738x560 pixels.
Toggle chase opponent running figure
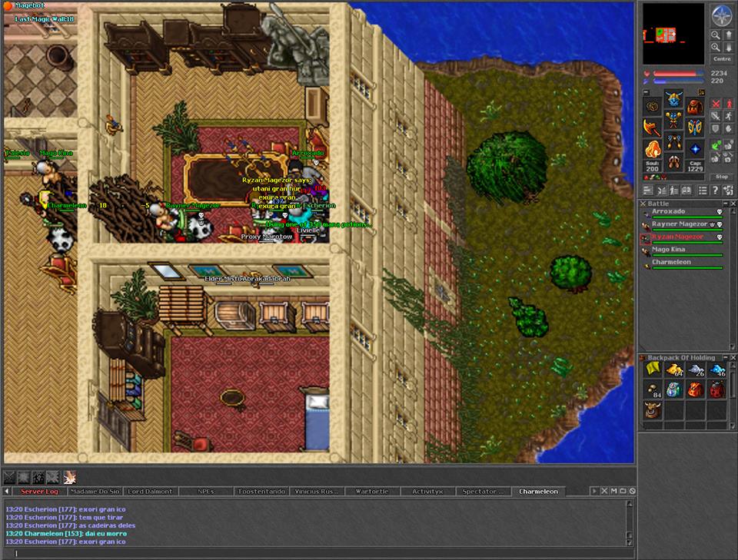click(729, 116)
